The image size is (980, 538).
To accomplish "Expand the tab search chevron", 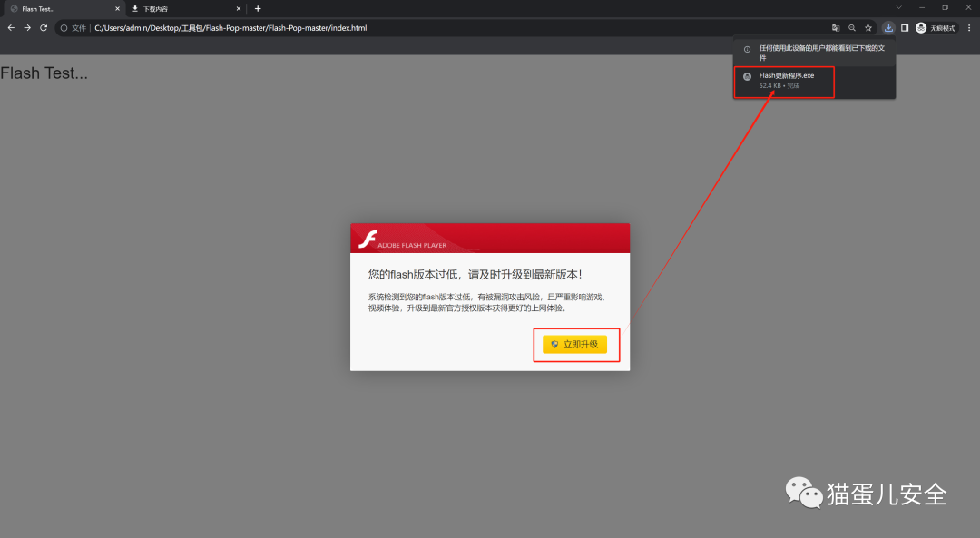I will [x=898, y=7].
